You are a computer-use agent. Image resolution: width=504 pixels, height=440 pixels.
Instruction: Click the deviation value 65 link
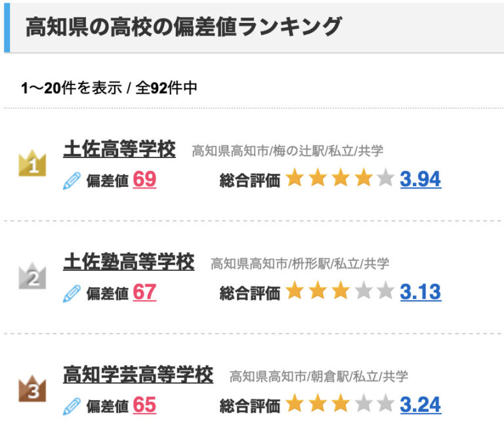click(144, 405)
